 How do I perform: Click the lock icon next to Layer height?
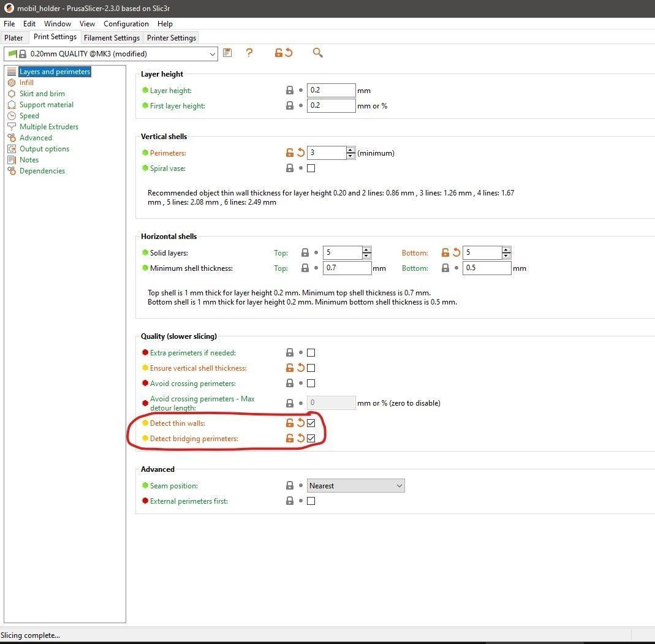click(x=289, y=90)
